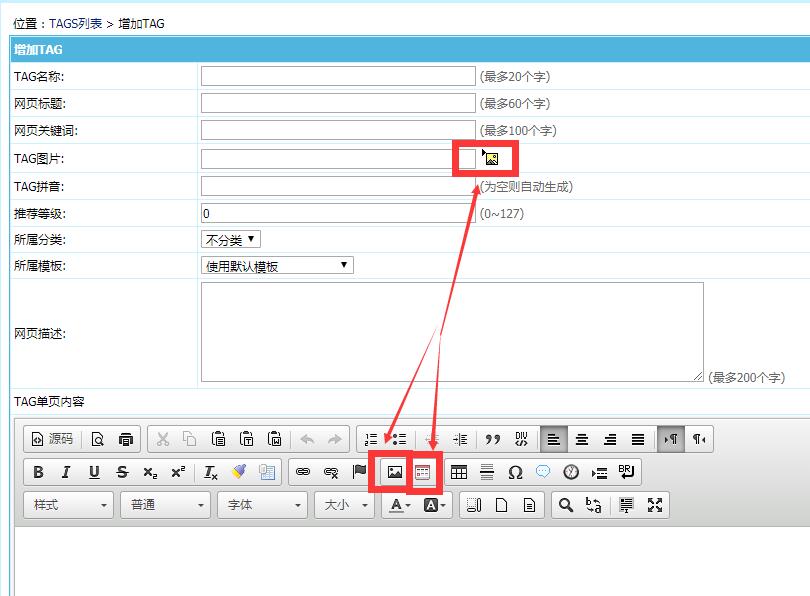Maximize the editor to fullscreen
This screenshot has width=810, height=596.
tap(655, 505)
